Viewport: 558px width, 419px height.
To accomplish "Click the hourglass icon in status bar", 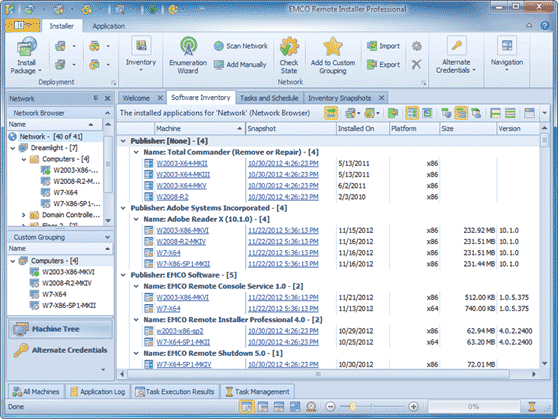I will click(x=532, y=406).
